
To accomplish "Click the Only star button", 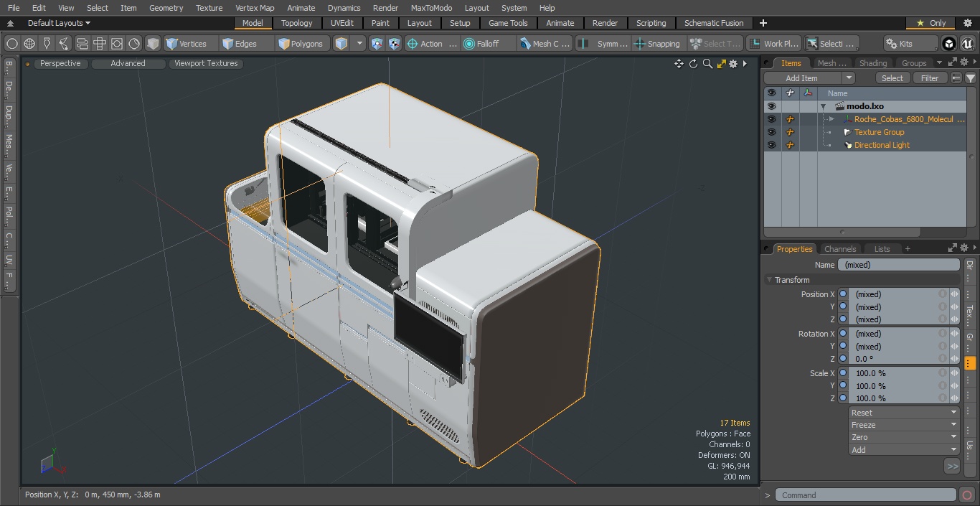I will tap(931, 23).
